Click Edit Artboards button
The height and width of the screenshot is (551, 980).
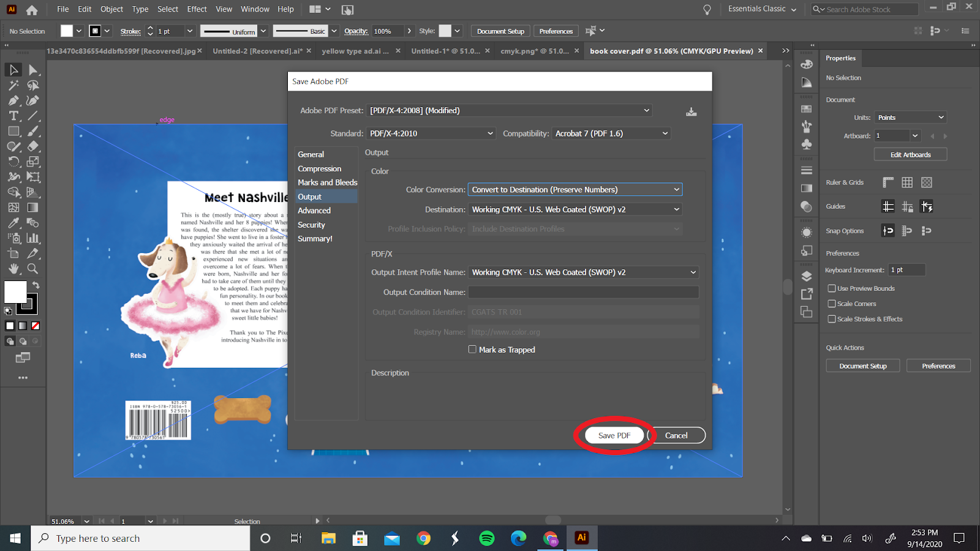[x=910, y=155]
